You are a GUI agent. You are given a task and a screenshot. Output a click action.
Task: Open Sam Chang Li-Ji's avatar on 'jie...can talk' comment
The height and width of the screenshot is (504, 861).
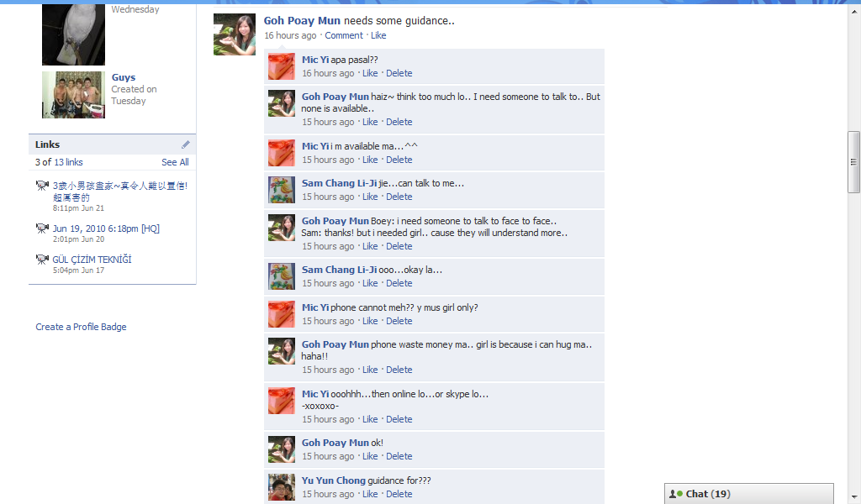click(x=282, y=190)
